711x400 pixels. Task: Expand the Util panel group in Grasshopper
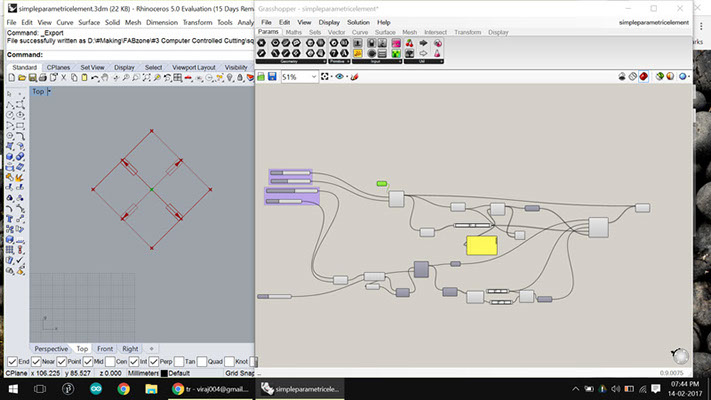[x=424, y=61]
